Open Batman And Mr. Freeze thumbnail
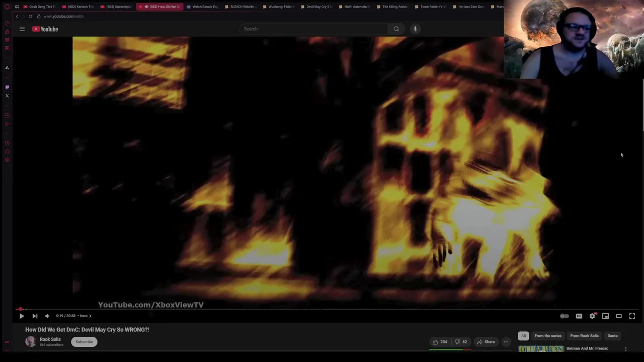 click(x=541, y=349)
